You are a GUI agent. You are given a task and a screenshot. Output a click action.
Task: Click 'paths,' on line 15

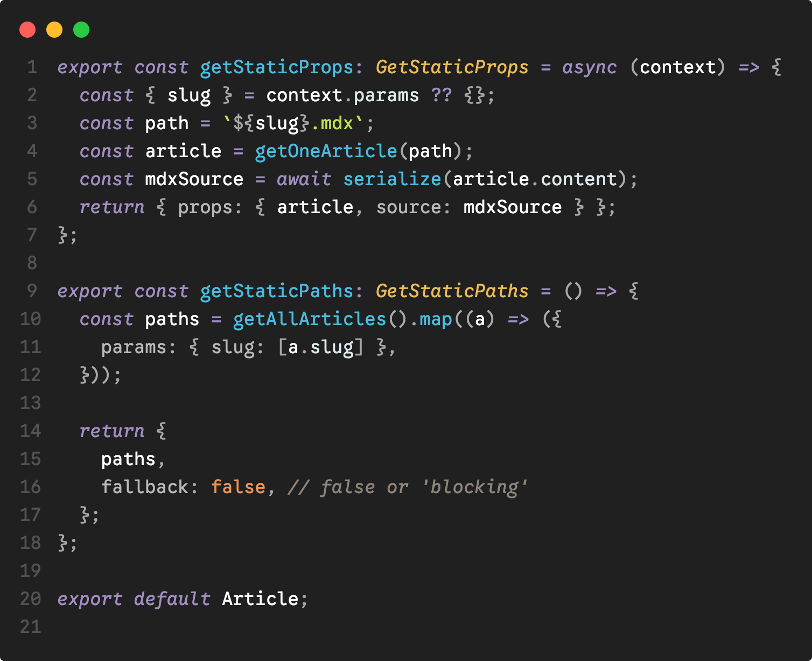click(134, 459)
